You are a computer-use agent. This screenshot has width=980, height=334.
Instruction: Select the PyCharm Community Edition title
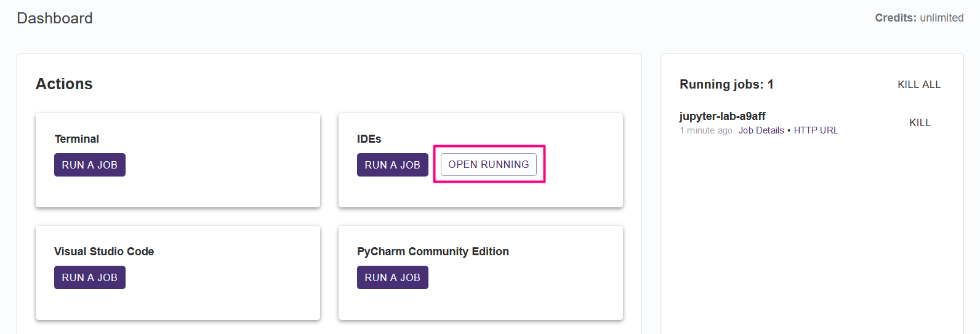pos(433,252)
